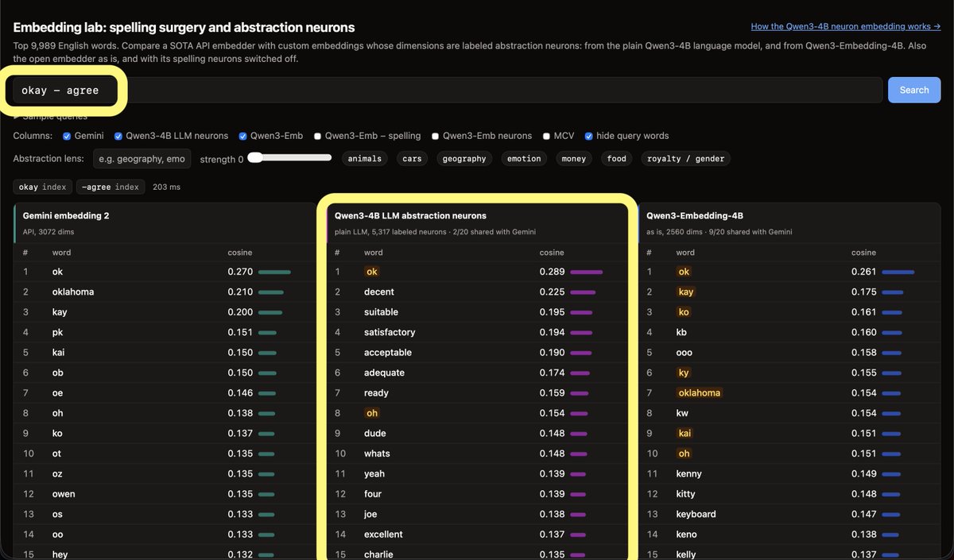954x560 pixels.
Task: Click the 'Gemini embedding 2' column title
Action: pyautogui.click(x=66, y=215)
